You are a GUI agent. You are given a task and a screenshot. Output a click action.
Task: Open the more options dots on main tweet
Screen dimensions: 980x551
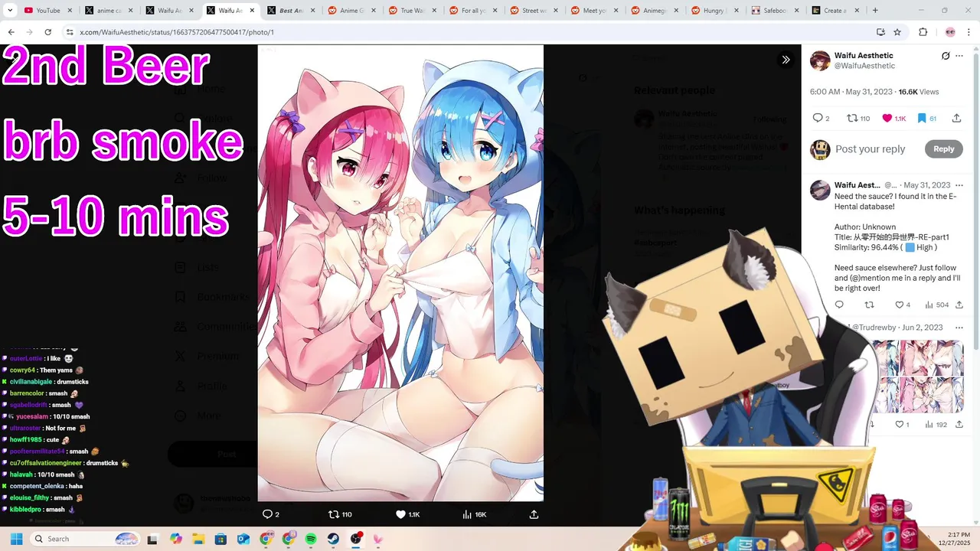pos(961,56)
